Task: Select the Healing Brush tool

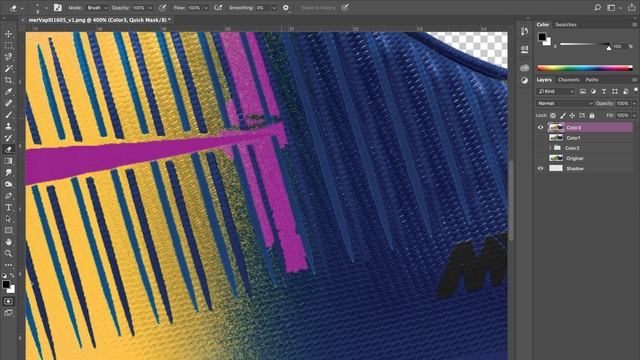Action: click(8, 103)
